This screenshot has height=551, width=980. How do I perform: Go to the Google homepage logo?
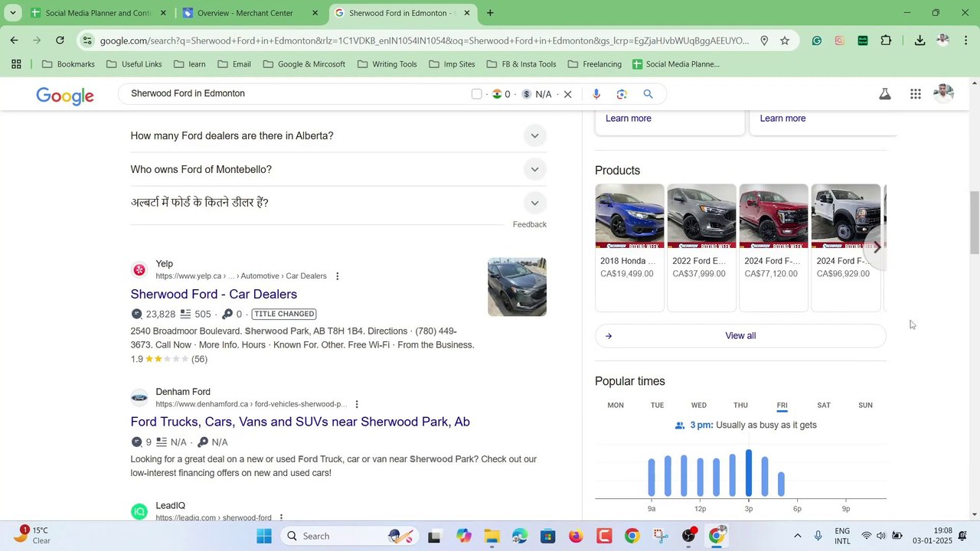click(x=65, y=96)
